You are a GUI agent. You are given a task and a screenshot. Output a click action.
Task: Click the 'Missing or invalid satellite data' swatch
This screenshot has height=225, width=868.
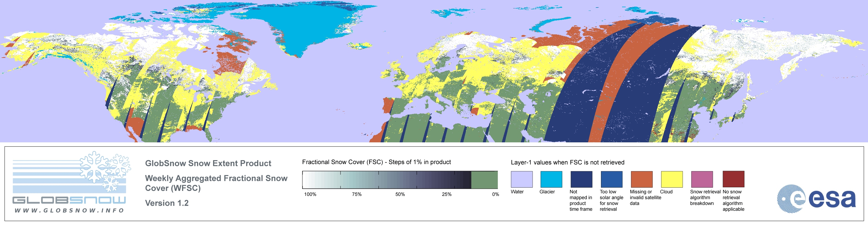(642, 179)
